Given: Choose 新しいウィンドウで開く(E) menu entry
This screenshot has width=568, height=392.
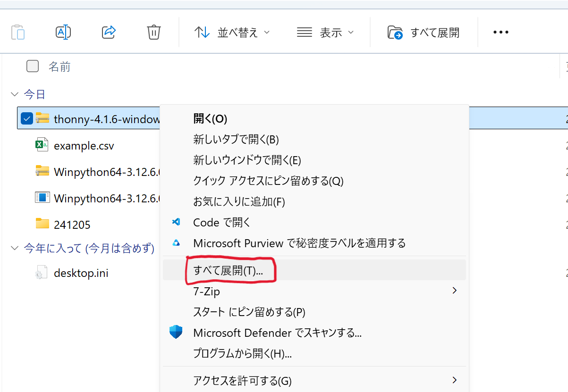Looking at the screenshot, I should pyautogui.click(x=314, y=160).
